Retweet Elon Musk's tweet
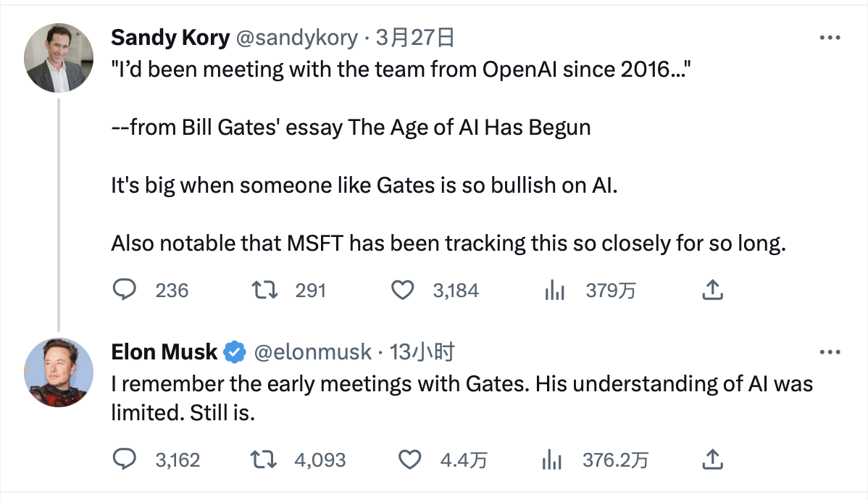The width and height of the screenshot is (868, 500). point(262,459)
